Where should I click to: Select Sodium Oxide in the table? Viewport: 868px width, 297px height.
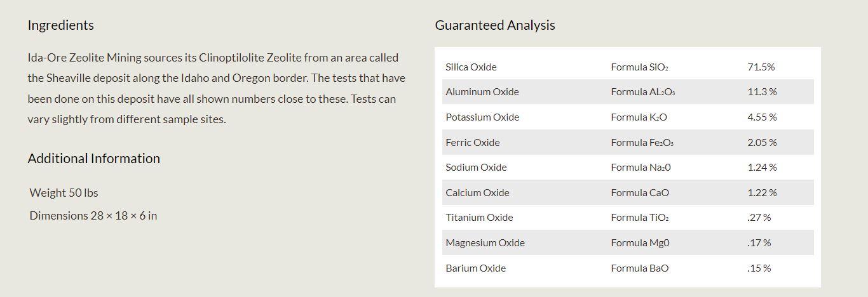click(476, 168)
